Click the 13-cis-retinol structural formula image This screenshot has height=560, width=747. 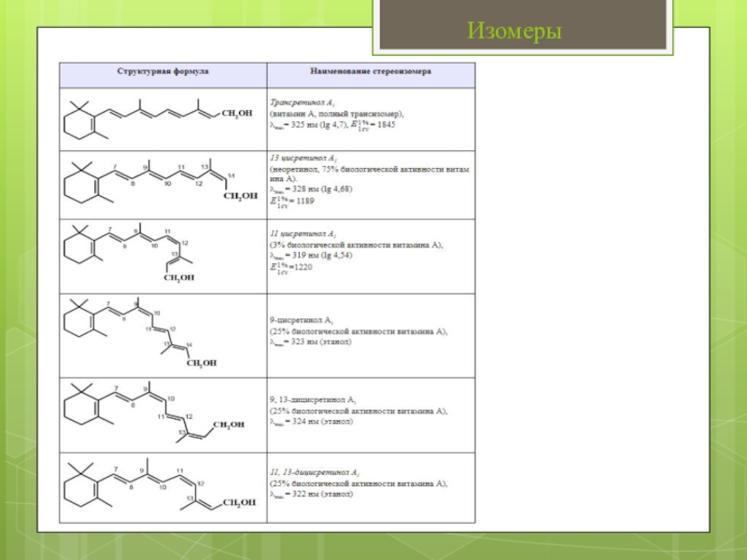coord(161,181)
